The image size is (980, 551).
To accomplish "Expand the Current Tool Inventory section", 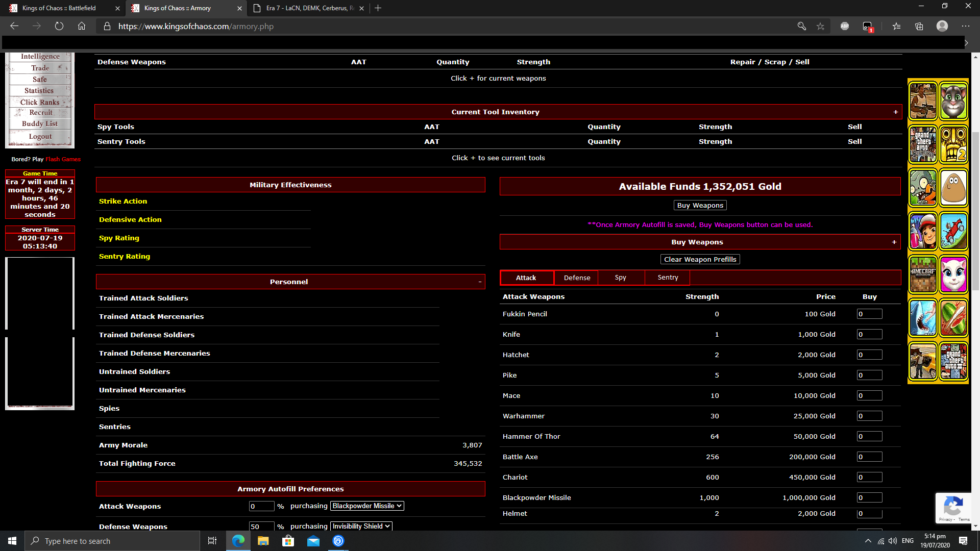I will click(895, 112).
